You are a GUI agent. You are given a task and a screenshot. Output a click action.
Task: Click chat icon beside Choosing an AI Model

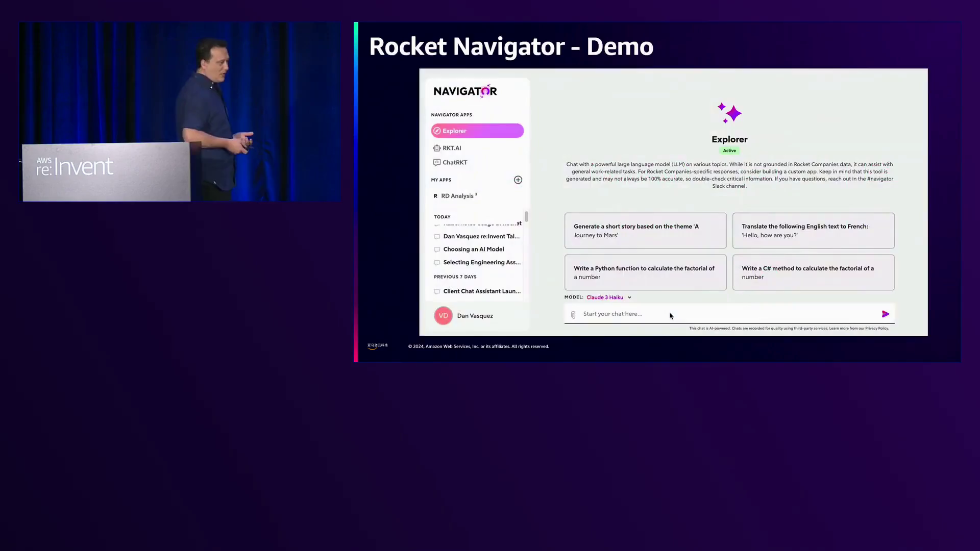[x=437, y=249]
